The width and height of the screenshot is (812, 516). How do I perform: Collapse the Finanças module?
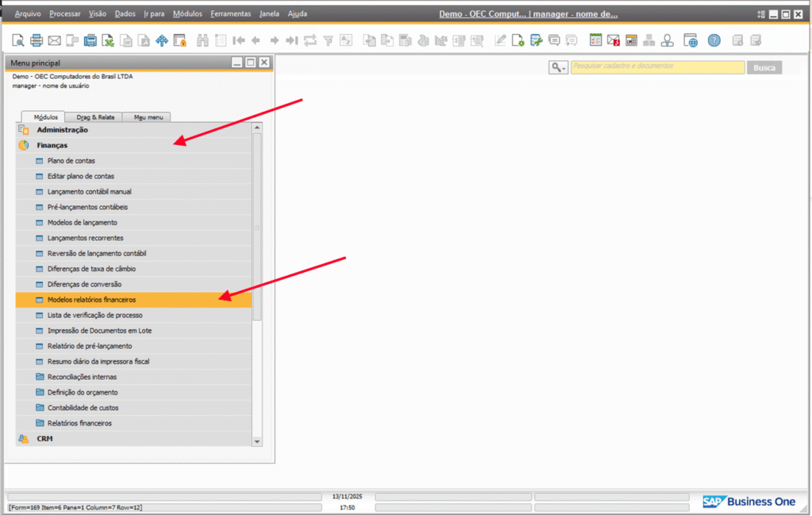tap(52, 145)
